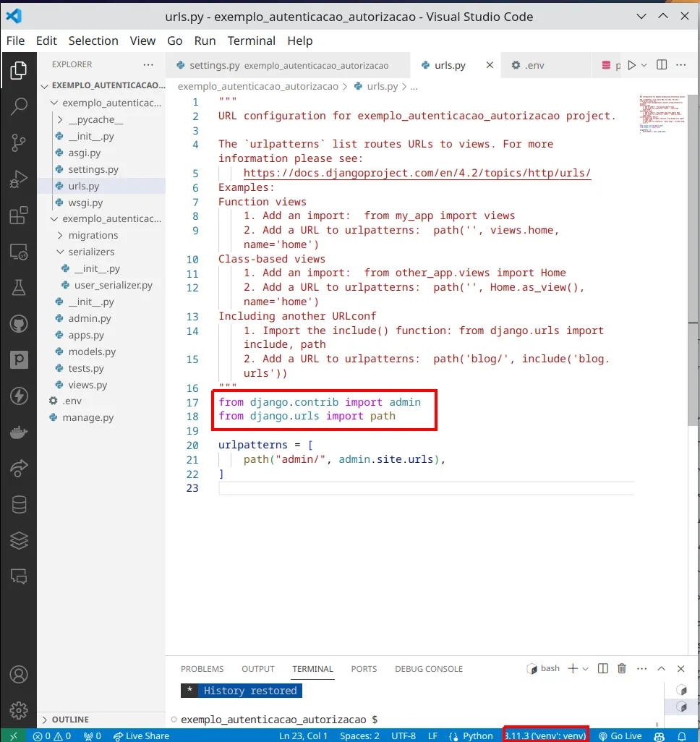
Task: Click the Ln 23, Col 1 cursor position
Action: point(303,735)
